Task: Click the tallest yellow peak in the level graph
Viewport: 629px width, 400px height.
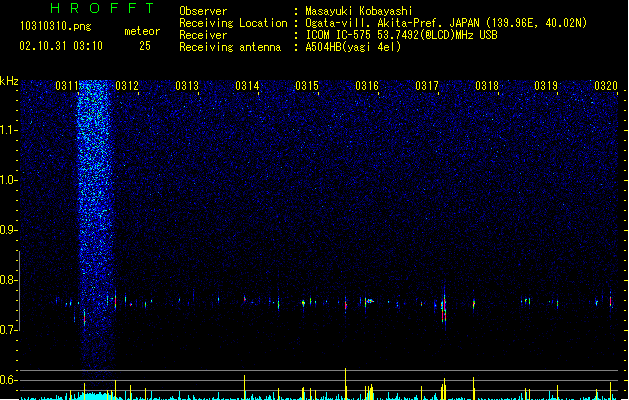Action: [345, 384]
